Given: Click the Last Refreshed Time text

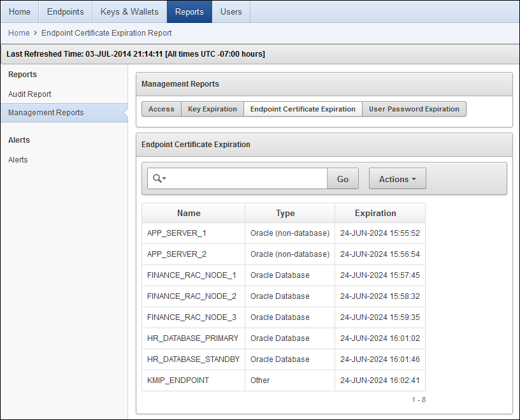Looking at the screenshot, I should pos(136,54).
